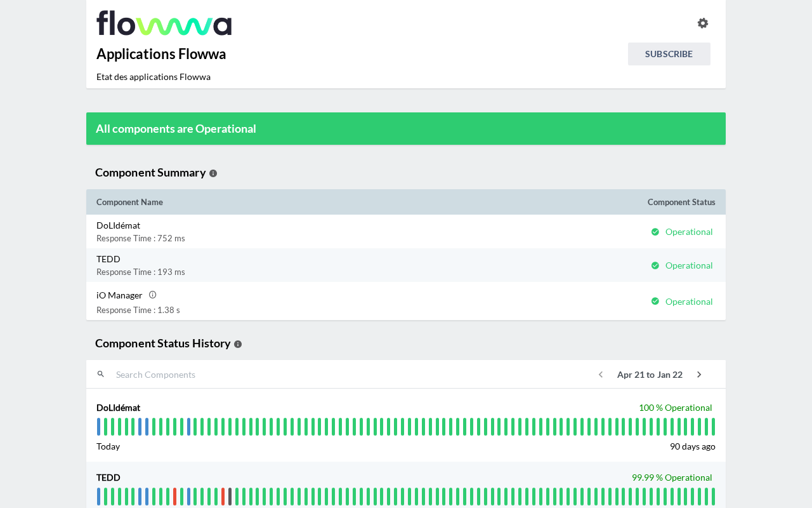This screenshot has width=812, height=508.
Task: Open the settings gear icon
Action: coord(703,23)
